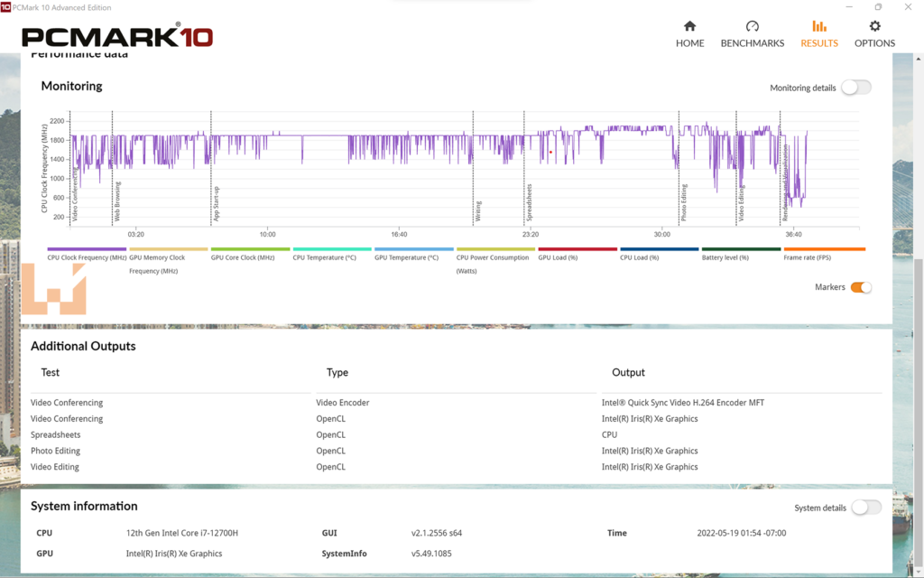Click the Time value 2022-05-19 01:54
Screen dimensions: 924x578
point(742,533)
